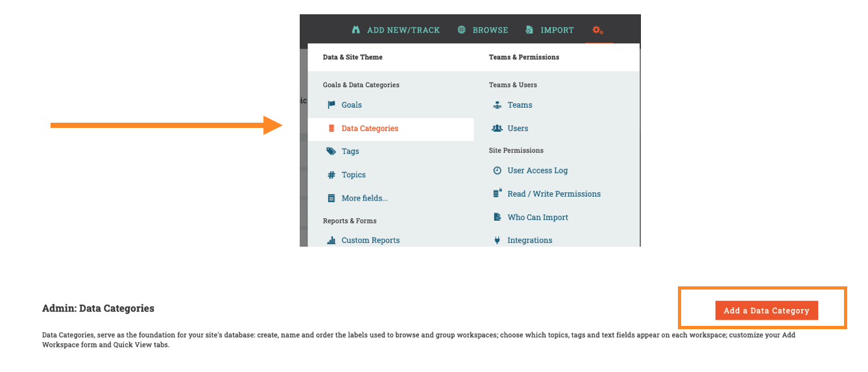Image resolution: width=868 pixels, height=372 pixels.
Task: Open Read / Write Permissions
Action: point(554,194)
